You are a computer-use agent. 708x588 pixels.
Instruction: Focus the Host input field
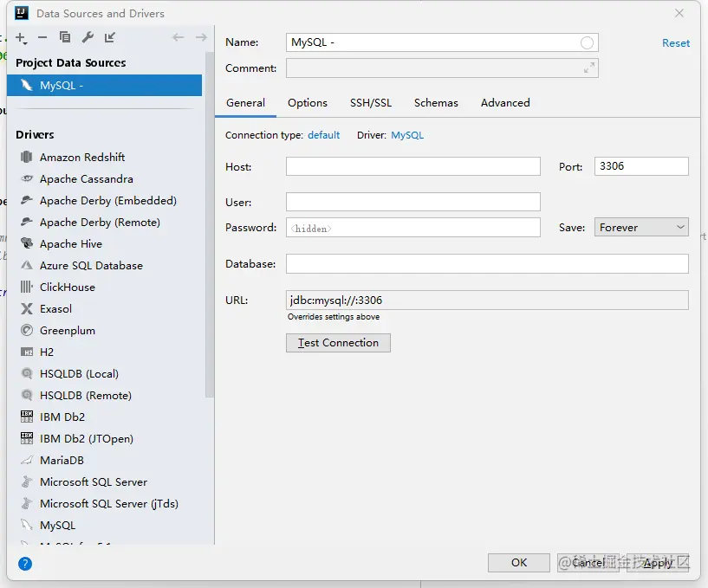pyautogui.click(x=413, y=166)
